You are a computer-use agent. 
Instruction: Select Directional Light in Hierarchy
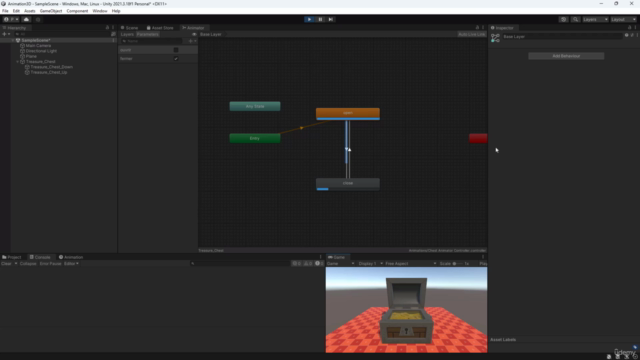pos(41,51)
